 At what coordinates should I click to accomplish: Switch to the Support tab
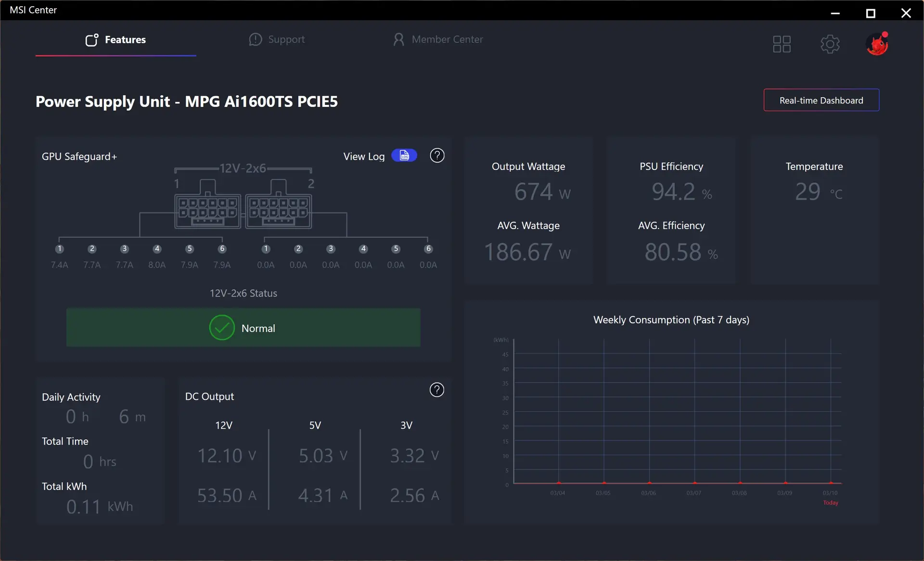(x=277, y=39)
